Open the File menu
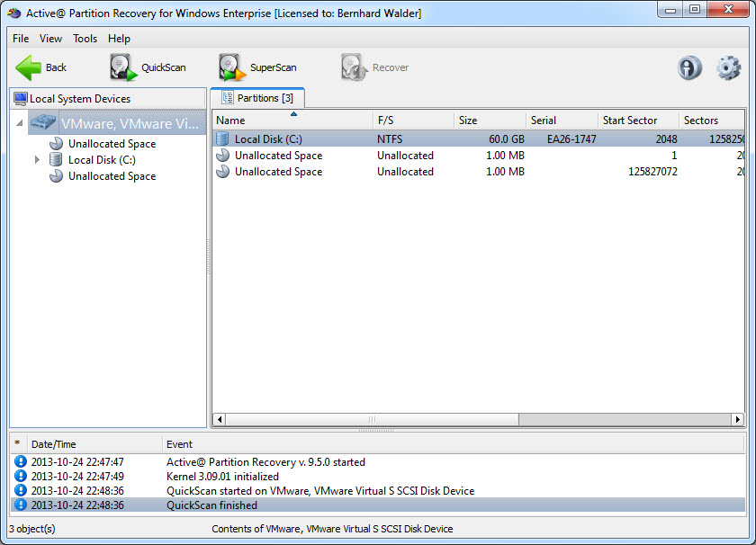Screen dimensions: 756x545 [x=21, y=39]
